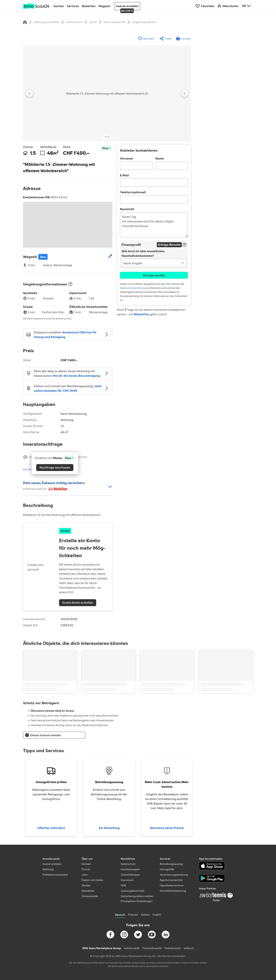This screenshot has height=980, width=276.
Task: Click the home breadcrumb icon
Action: click(25, 22)
